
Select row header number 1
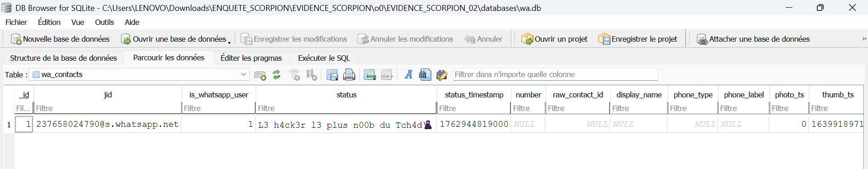(x=9, y=124)
